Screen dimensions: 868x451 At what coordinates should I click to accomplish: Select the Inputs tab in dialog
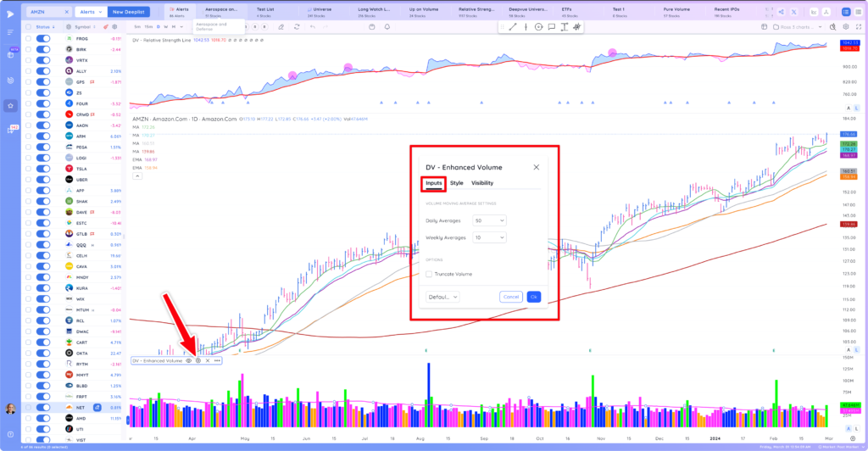[433, 183]
